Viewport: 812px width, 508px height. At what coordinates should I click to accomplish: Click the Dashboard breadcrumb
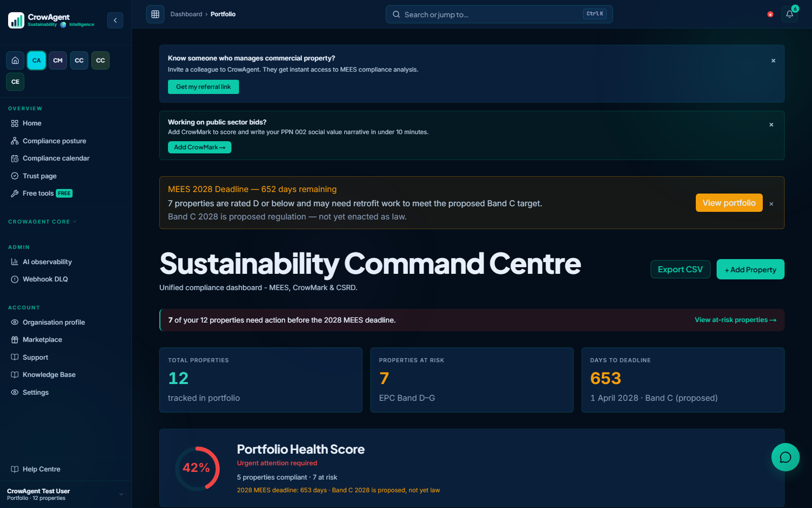(186, 14)
